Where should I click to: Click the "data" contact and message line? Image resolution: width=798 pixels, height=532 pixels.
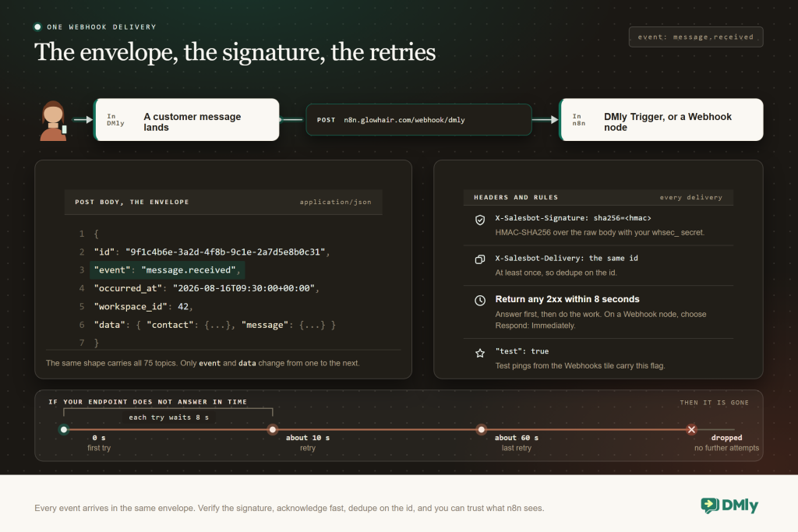coord(215,325)
